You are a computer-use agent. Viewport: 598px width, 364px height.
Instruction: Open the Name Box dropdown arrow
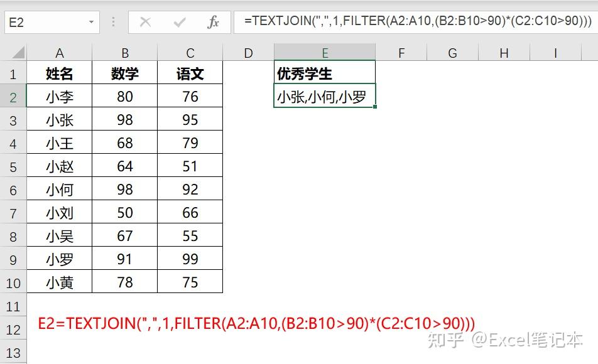[x=92, y=21]
